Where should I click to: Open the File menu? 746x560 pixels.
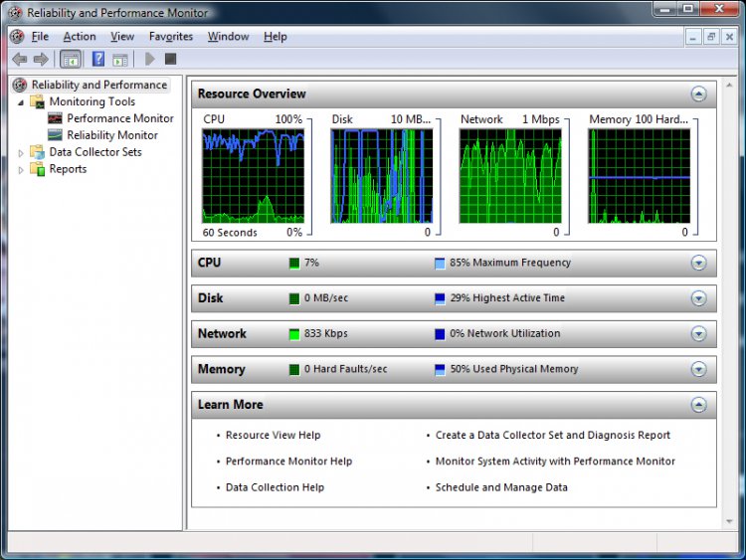pos(40,37)
